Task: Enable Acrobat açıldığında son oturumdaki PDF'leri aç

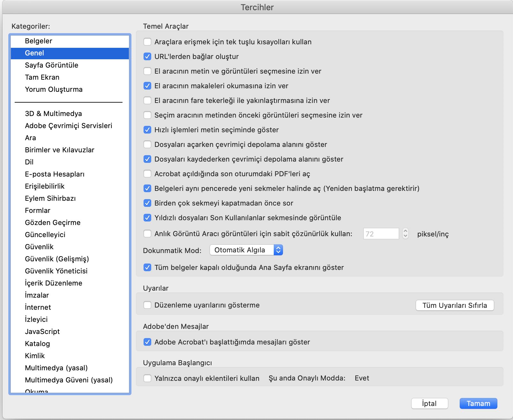Action: [x=147, y=174]
